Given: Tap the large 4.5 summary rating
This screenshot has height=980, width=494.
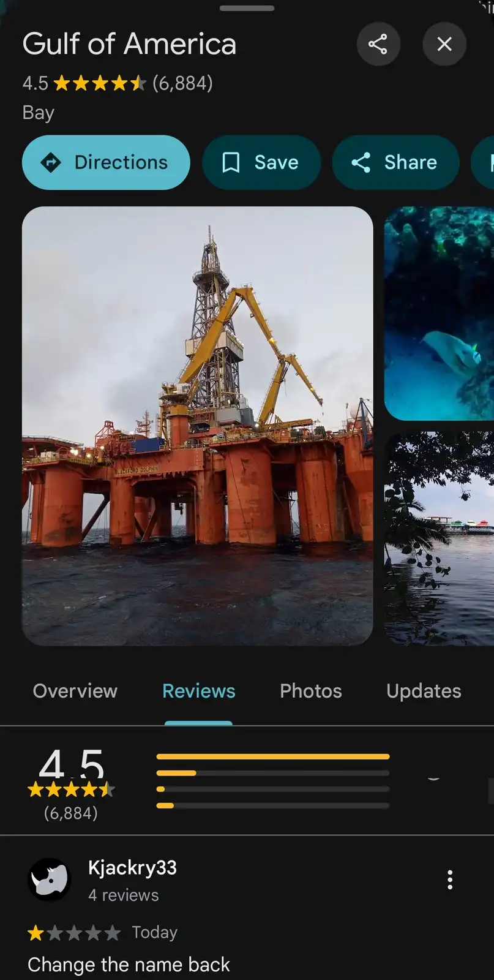Looking at the screenshot, I should 72,764.
